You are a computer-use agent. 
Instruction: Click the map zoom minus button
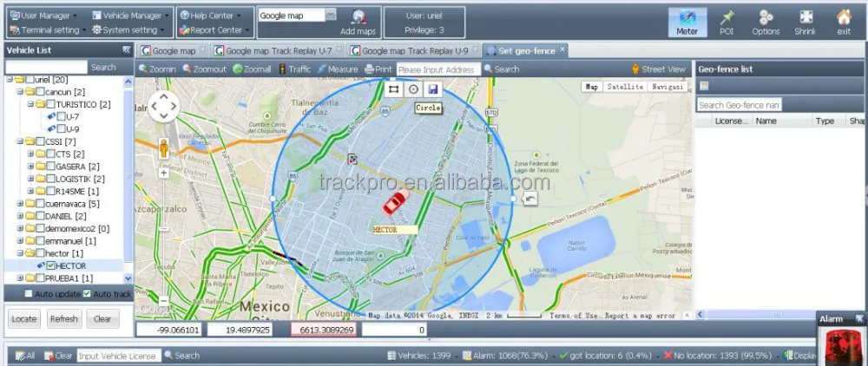[x=164, y=301]
